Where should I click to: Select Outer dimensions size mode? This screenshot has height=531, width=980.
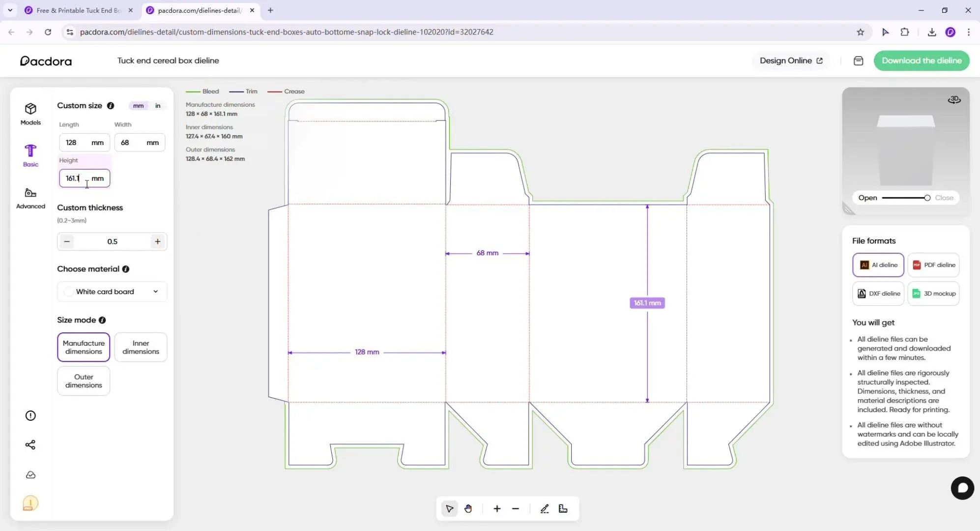point(84,381)
